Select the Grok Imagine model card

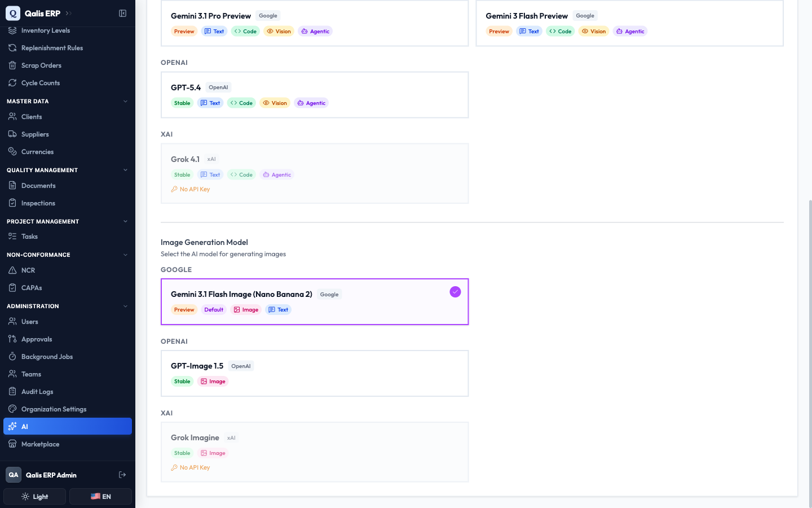(315, 452)
